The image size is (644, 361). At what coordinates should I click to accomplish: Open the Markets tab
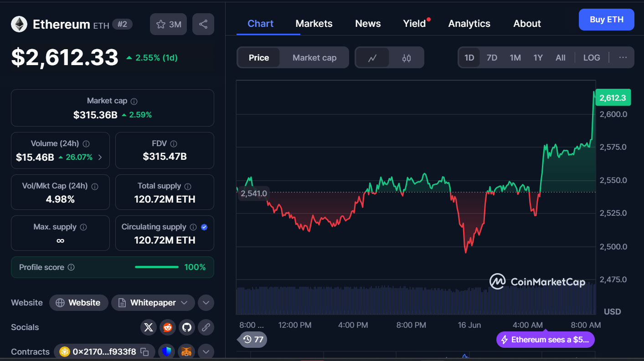coord(314,24)
